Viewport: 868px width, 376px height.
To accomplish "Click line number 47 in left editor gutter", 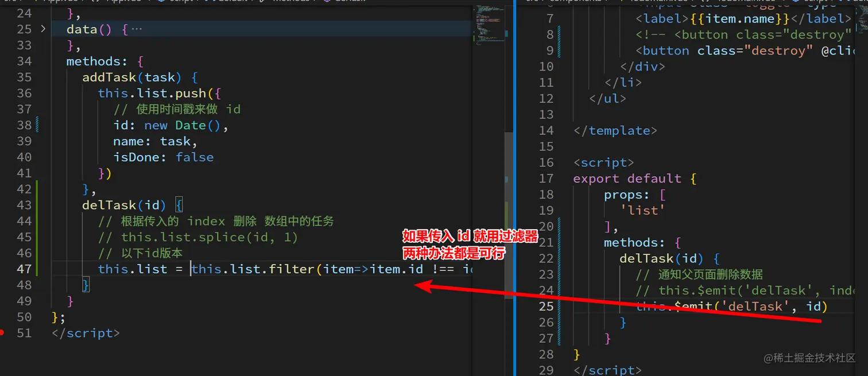I will point(24,269).
